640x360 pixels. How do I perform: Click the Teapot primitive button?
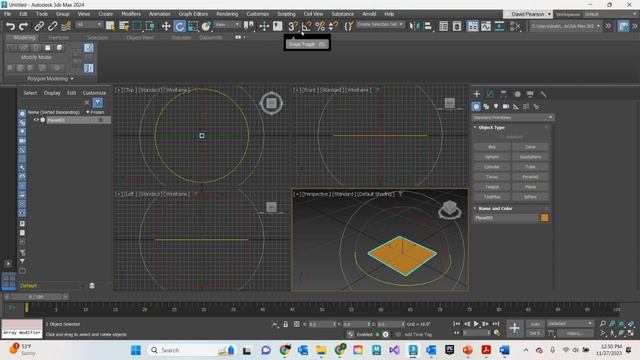click(x=492, y=187)
